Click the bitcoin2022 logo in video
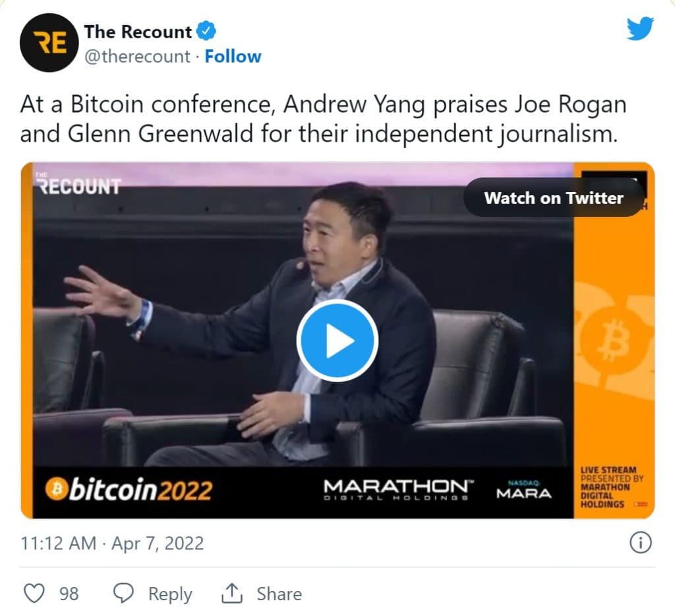Viewport: 675px width, 616px height. pos(129,490)
